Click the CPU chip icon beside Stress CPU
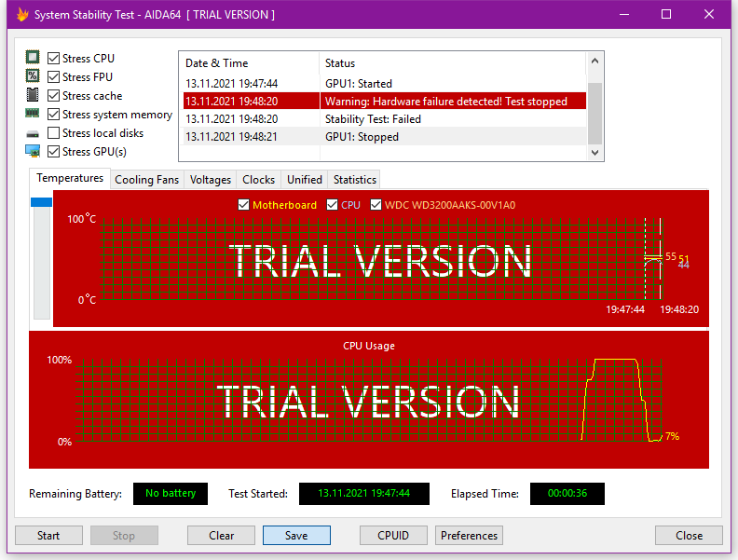 (x=33, y=58)
